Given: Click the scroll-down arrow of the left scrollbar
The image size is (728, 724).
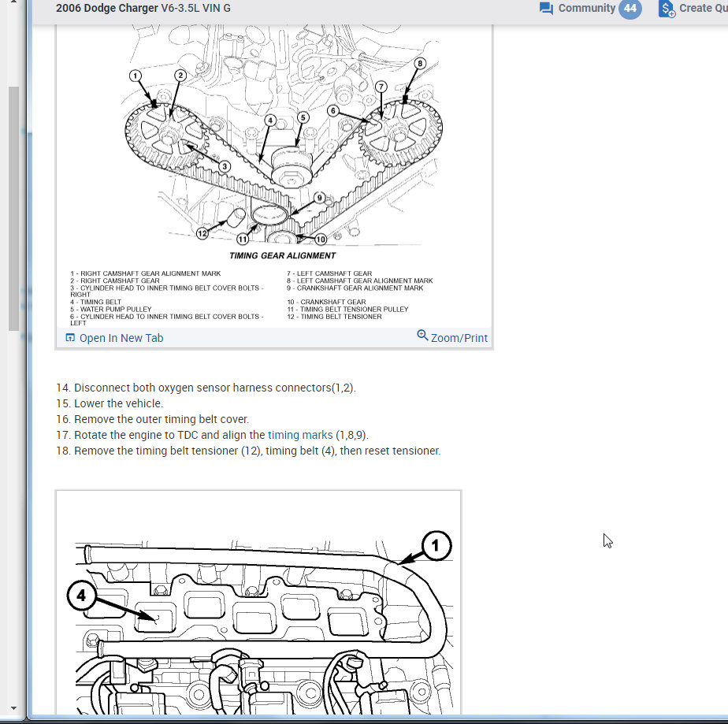Looking at the screenshot, I should [13, 708].
